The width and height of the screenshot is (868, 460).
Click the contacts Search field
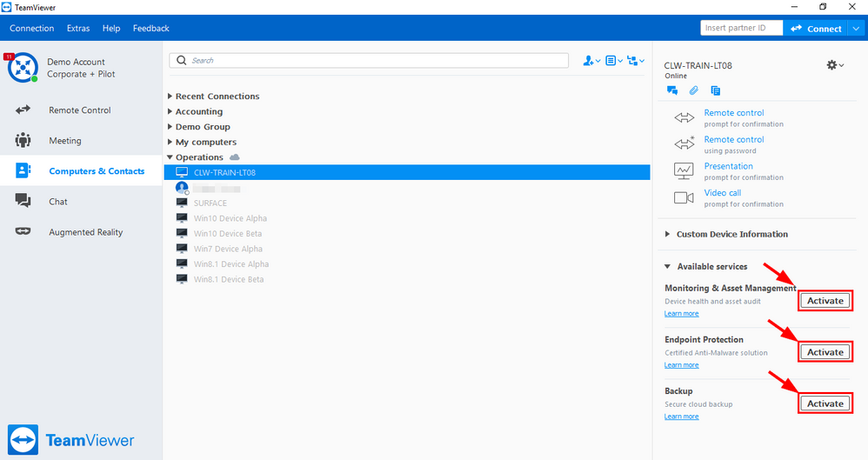369,60
